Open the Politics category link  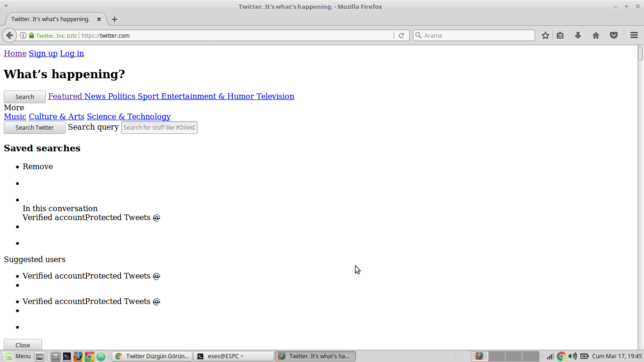coord(122,96)
